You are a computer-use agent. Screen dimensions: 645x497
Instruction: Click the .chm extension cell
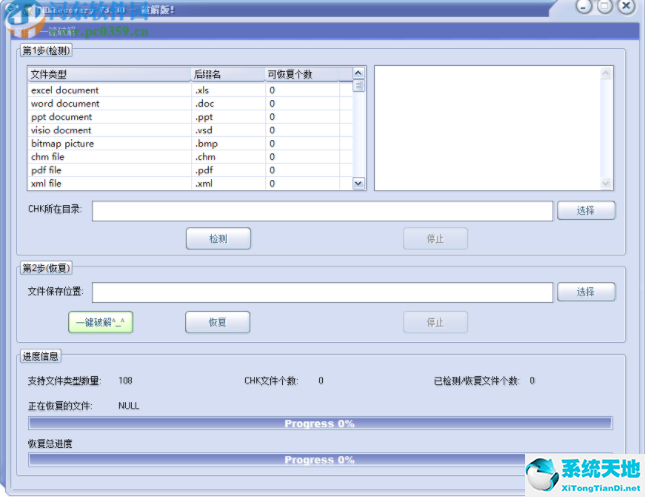[x=228, y=157]
